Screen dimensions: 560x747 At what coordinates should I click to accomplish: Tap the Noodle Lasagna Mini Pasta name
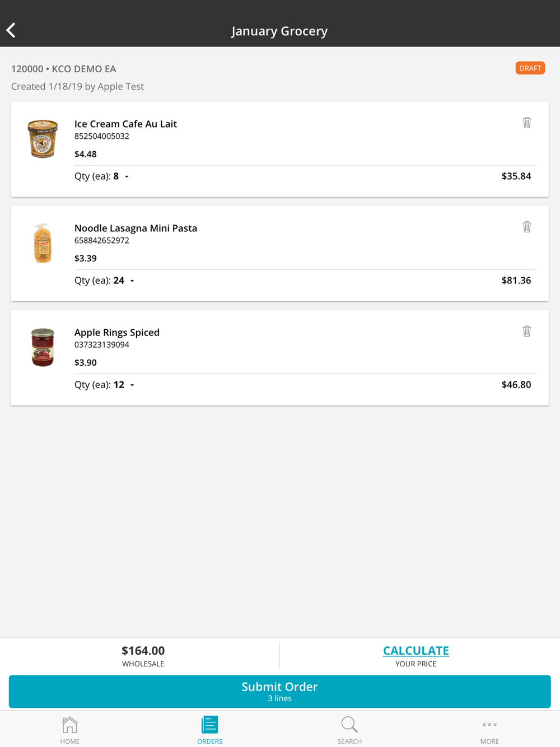[136, 228]
